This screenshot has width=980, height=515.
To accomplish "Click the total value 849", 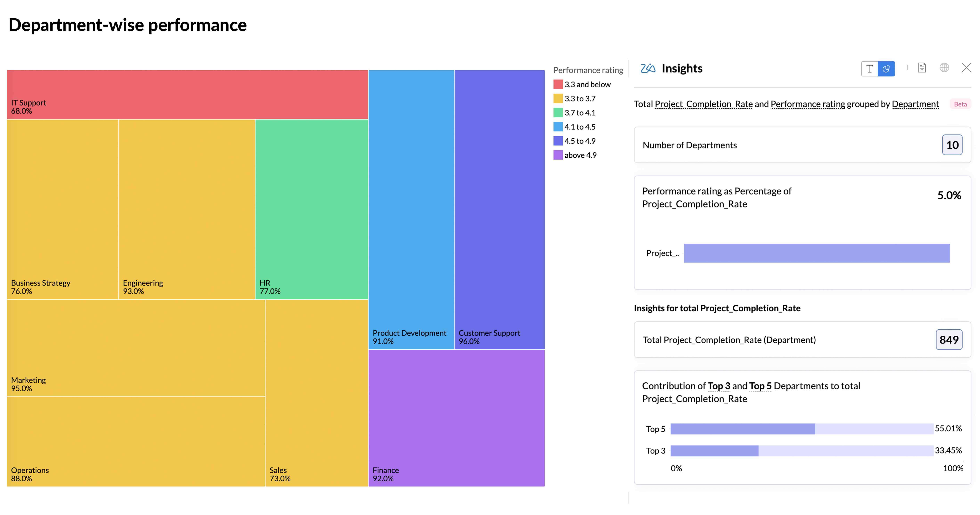I will coord(949,340).
